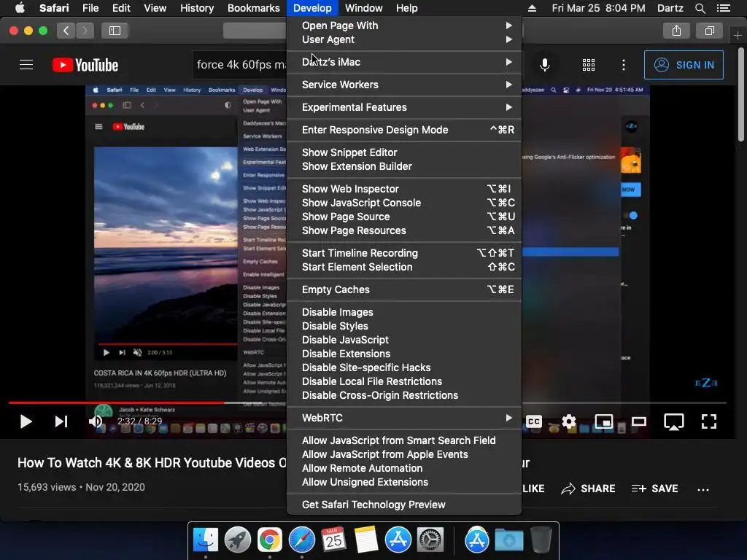Open Spotlight search in menu bar
Viewport: 747px width, 560px height.
tap(700, 8)
